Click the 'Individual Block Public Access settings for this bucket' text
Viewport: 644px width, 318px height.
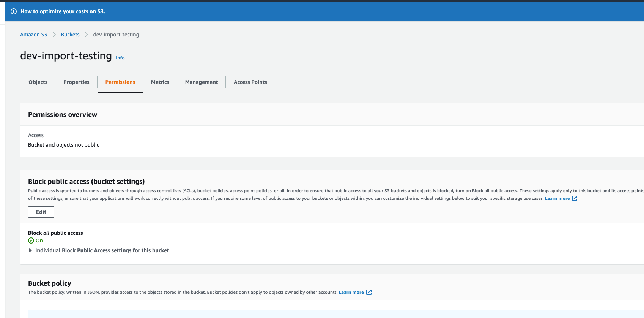[102, 250]
